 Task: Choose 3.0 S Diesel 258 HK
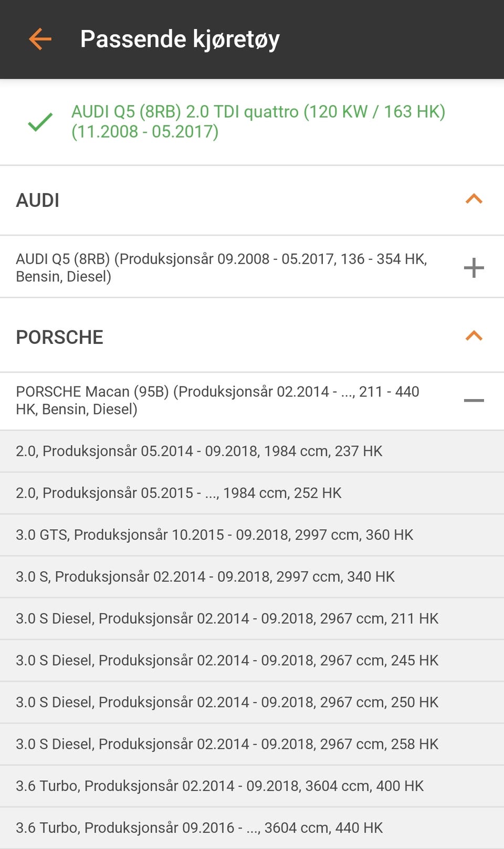[x=252, y=744]
